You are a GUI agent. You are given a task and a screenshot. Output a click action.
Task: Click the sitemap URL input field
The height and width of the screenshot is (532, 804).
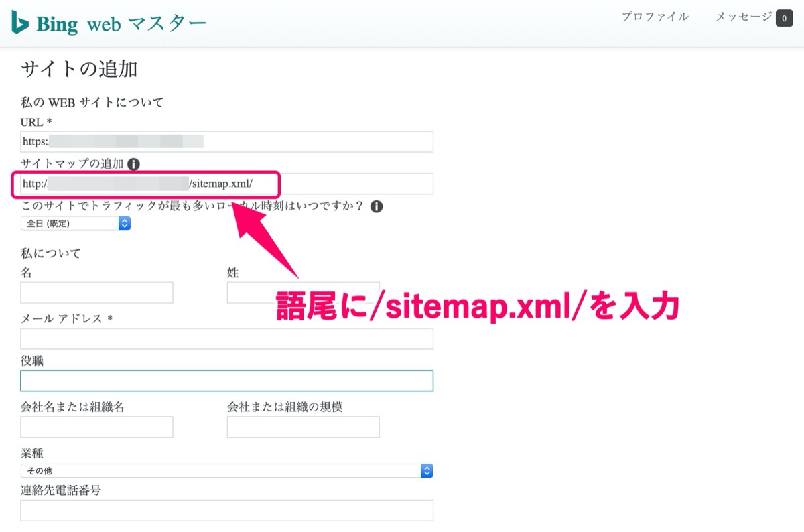227,184
